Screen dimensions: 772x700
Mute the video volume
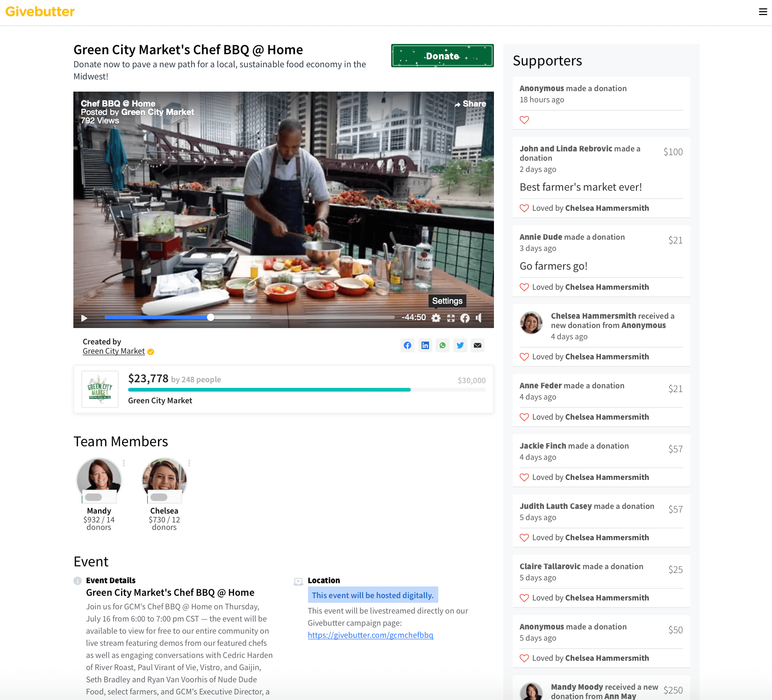click(x=479, y=318)
